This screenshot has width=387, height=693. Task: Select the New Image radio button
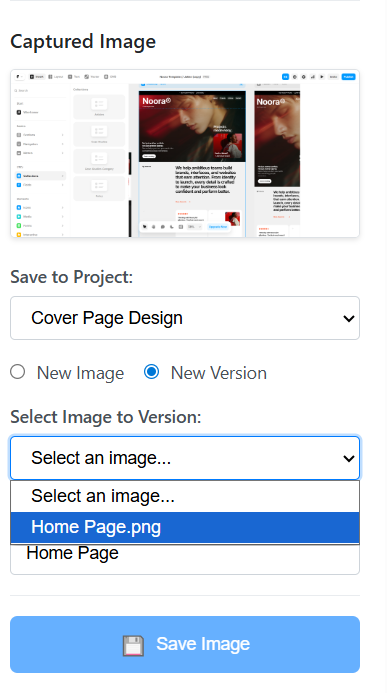pyautogui.click(x=18, y=372)
